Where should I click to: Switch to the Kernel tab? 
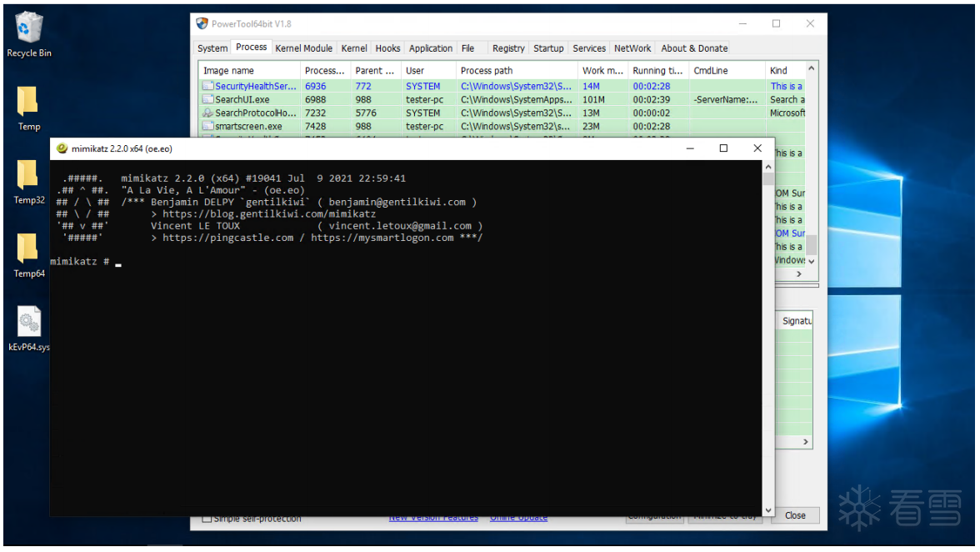(354, 48)
